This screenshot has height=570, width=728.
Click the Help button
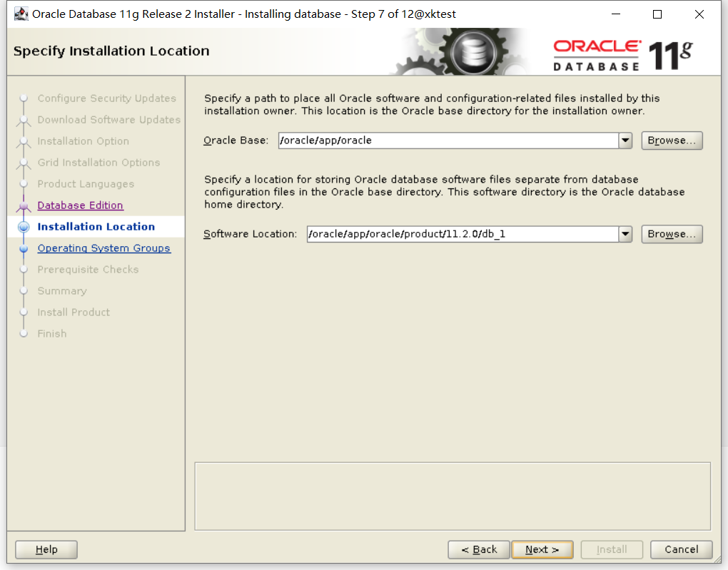click(46, 549)
